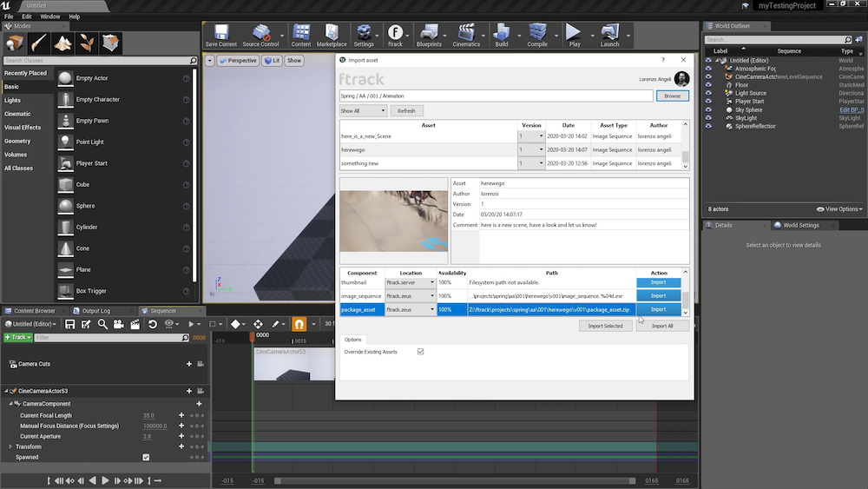
Task: Open the File menu
Action: (x=9, y=17)
